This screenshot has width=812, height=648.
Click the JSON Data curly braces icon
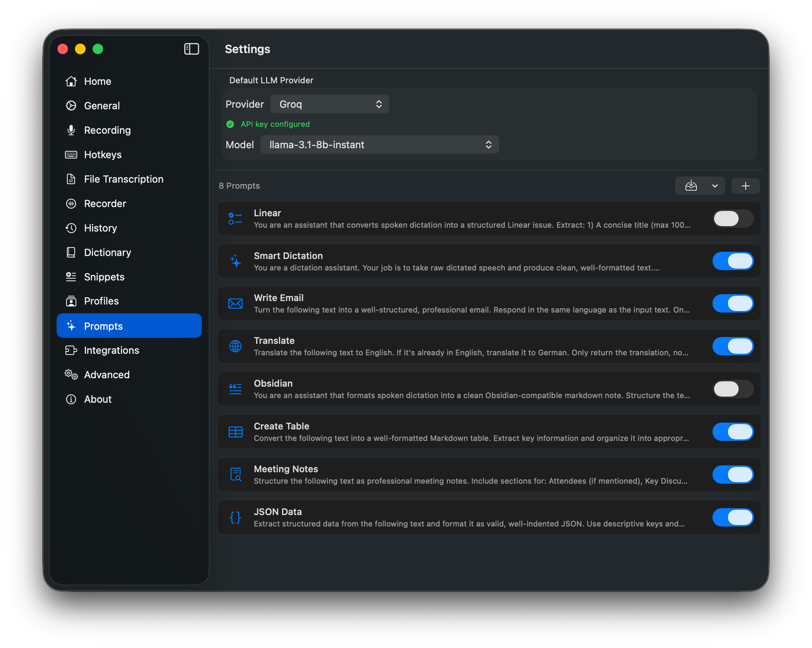pyautogui.click(x=235, y=517)
